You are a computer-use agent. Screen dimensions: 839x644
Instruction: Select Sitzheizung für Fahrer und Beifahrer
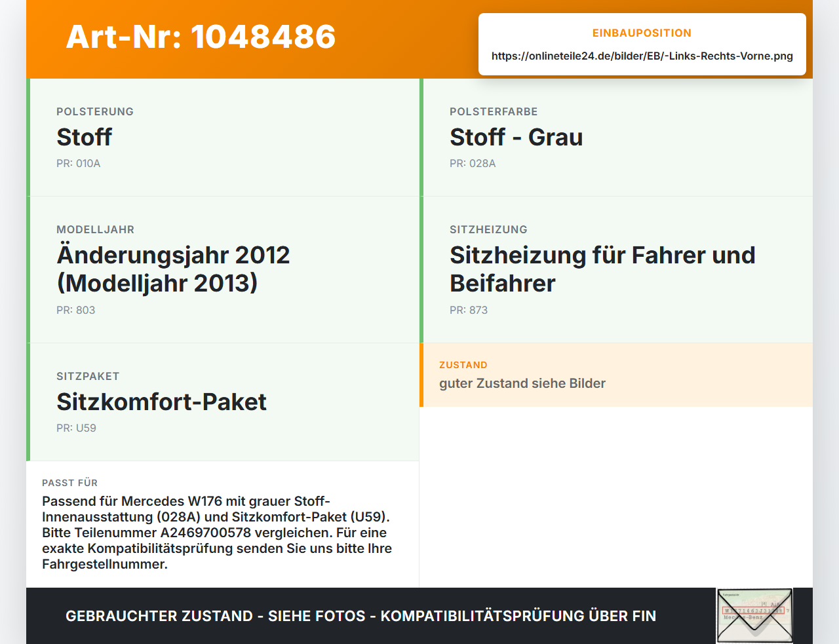[x=602, y=269]
